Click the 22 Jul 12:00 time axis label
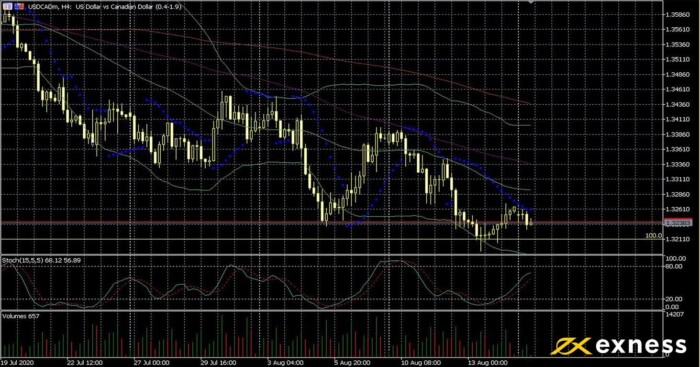The height and width of the screenshot is (367, 700). pyautogui.click(x=85, y=363)
